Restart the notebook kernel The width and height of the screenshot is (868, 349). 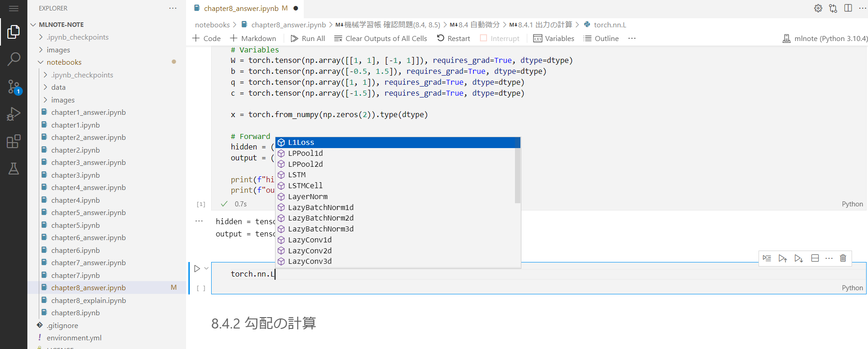(453, 38)
